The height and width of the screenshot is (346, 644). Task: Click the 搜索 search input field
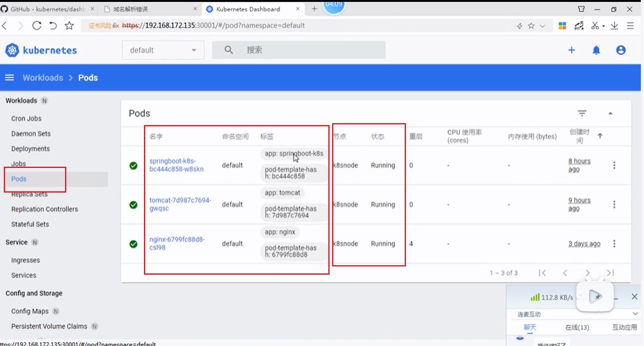(x=299, y=50)
